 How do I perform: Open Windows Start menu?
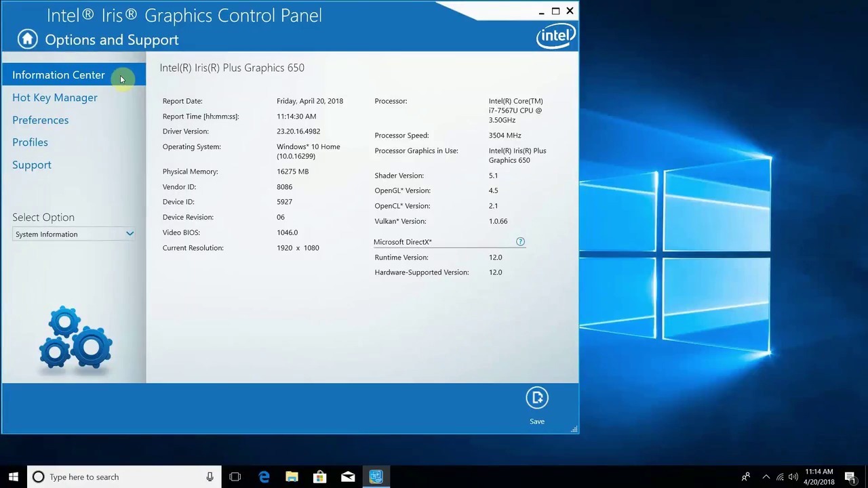pyautogui.click(x=14, y=476)
